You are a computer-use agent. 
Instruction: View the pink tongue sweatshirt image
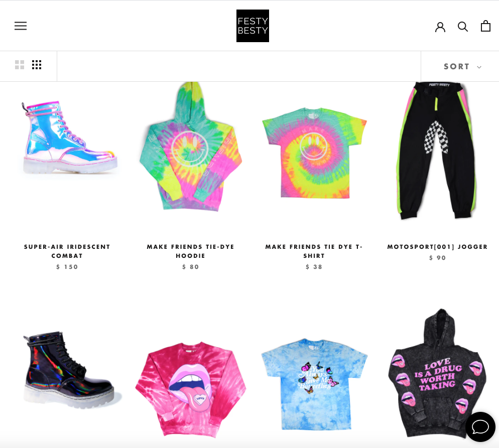point(191,389)
